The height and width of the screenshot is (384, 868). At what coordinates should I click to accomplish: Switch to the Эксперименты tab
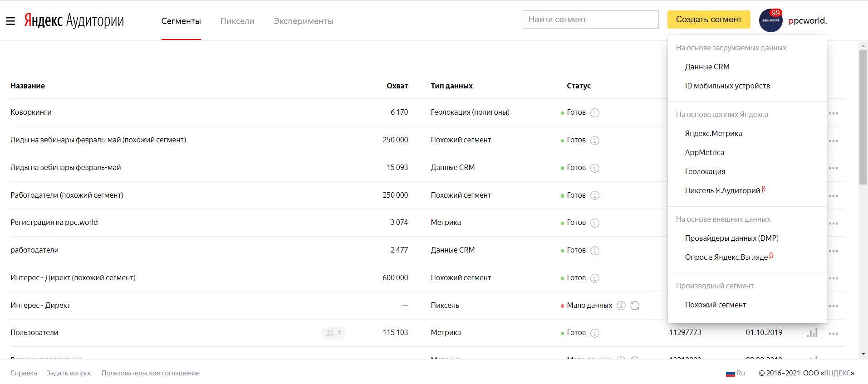click(304, 21)
